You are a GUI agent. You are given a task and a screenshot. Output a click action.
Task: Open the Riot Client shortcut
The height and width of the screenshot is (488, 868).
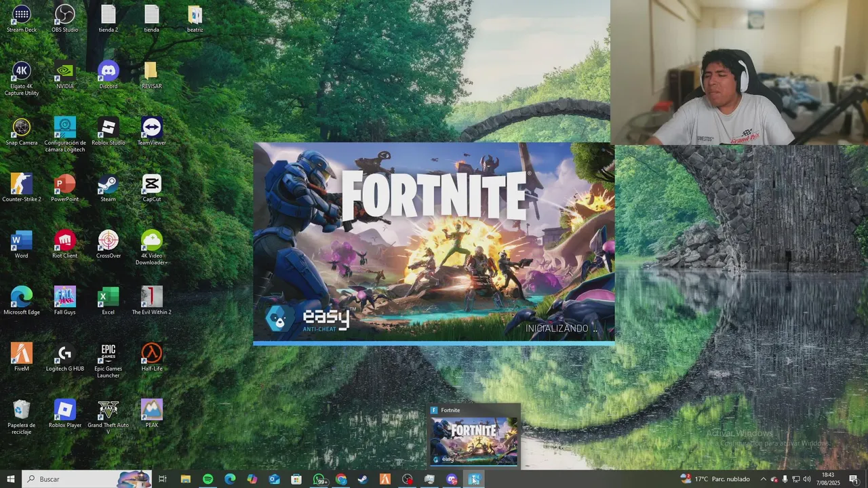65,245
